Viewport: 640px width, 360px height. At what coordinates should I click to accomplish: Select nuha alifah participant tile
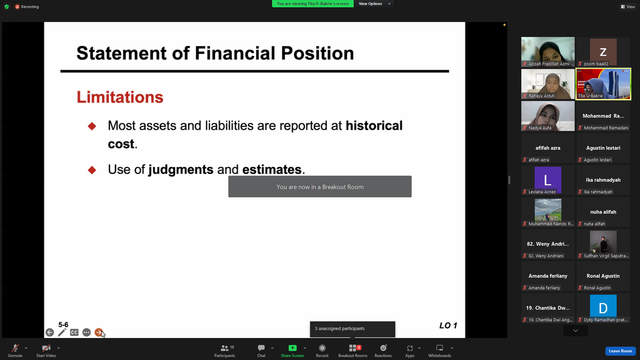603,212
